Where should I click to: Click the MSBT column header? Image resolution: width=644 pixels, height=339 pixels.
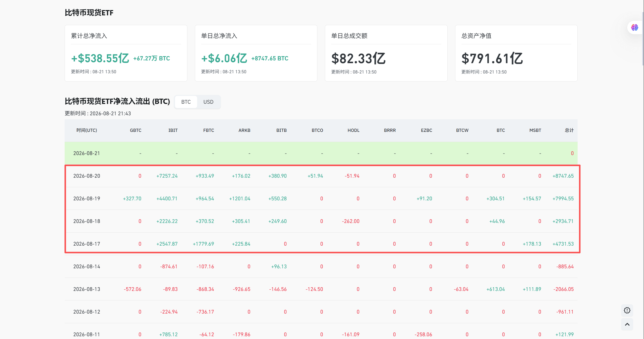535,130
